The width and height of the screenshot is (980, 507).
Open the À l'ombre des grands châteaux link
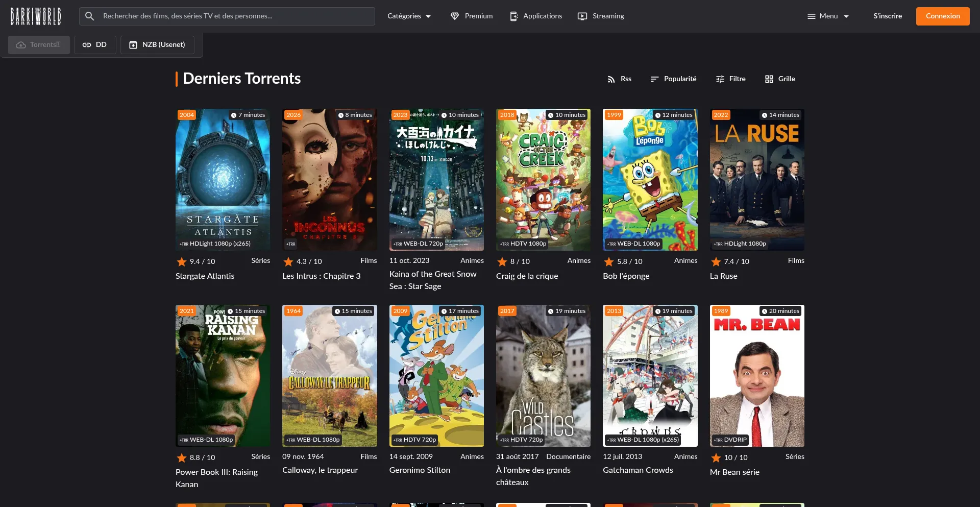coord(533,476)
